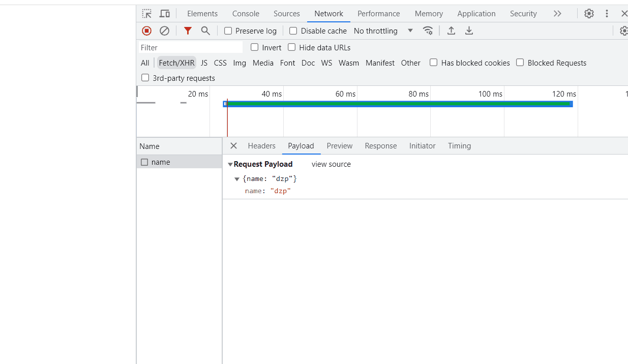Stop recording network log
Viewport: 628px width, 364px height.
[146, 31]
